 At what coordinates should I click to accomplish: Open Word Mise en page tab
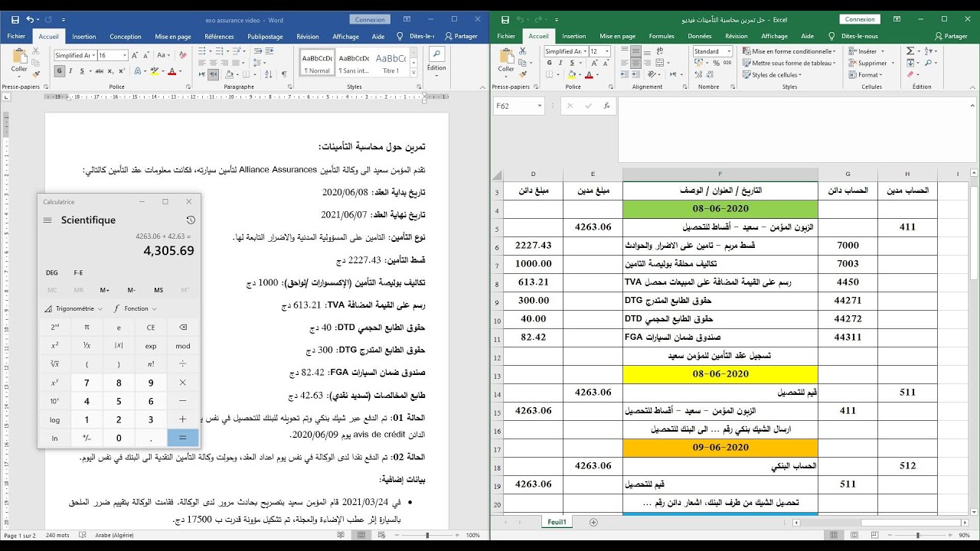click(x=173, y=36)
